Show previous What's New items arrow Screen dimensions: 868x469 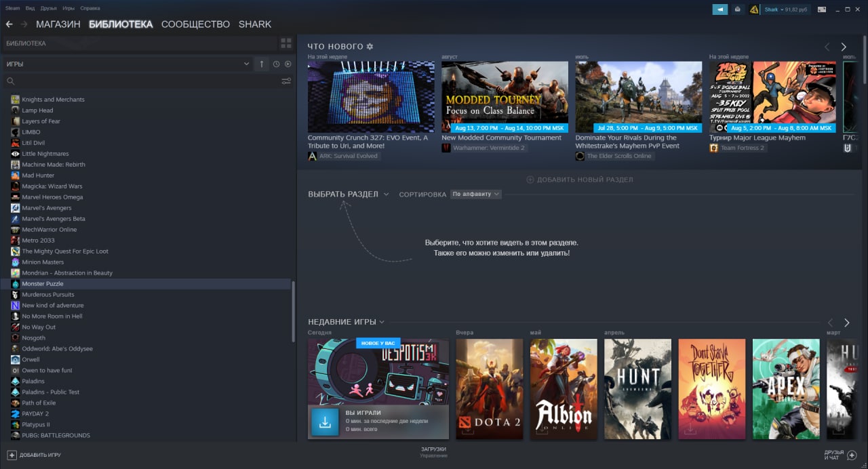pos(827,47)
